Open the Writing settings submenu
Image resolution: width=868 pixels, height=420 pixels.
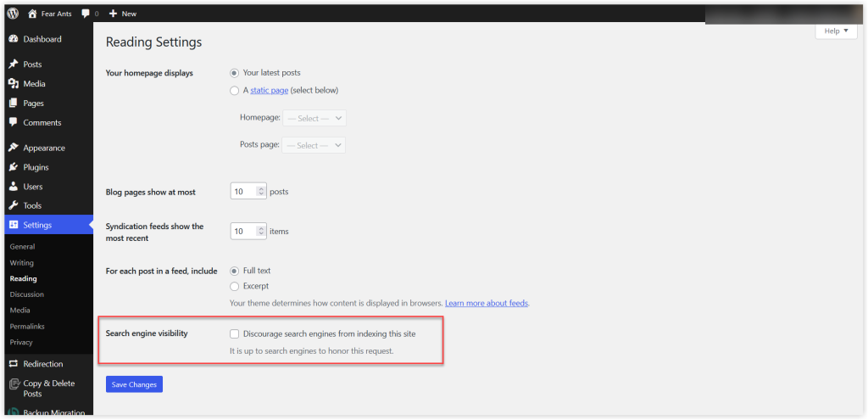click(21, 263)
